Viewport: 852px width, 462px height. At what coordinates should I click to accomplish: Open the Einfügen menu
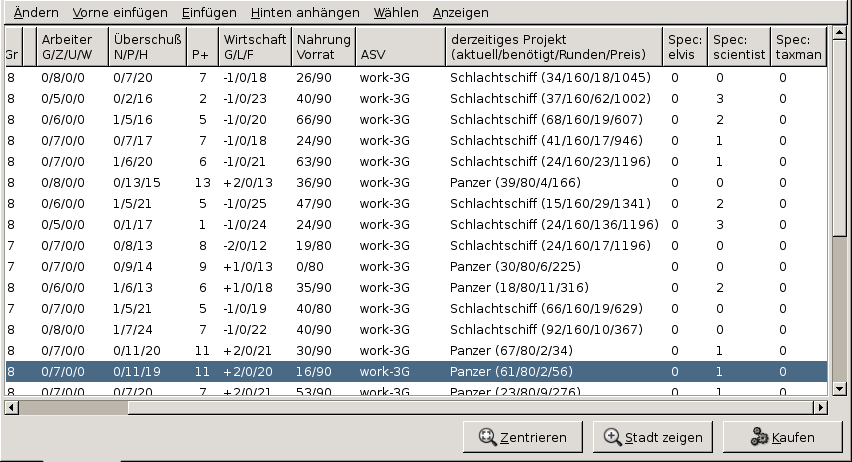(x=209, y=13)
